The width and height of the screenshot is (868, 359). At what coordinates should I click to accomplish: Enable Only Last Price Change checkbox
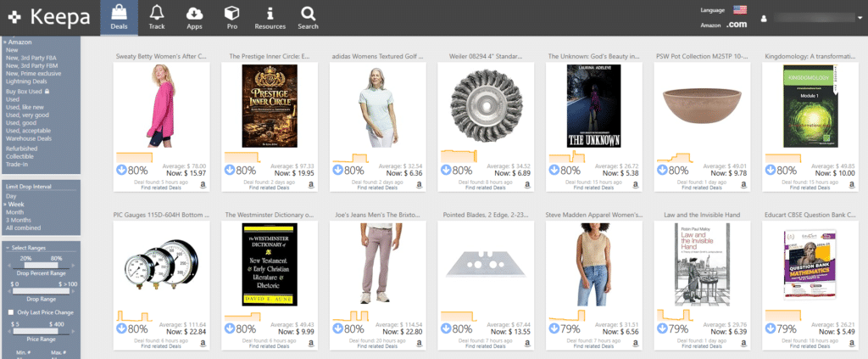(x=11, y=312)
